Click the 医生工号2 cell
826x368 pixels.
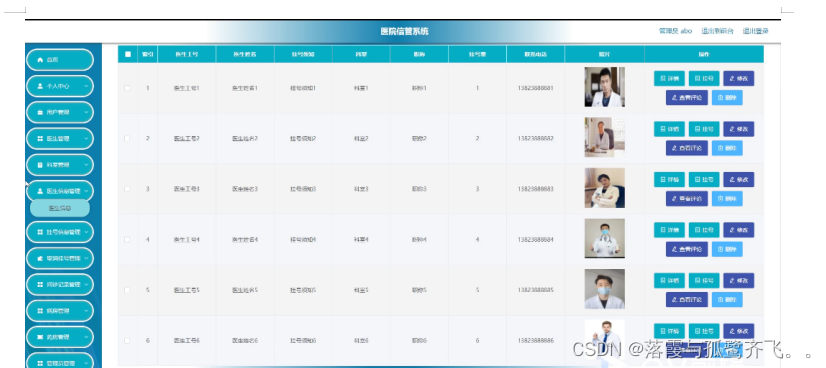pos(186,138)
